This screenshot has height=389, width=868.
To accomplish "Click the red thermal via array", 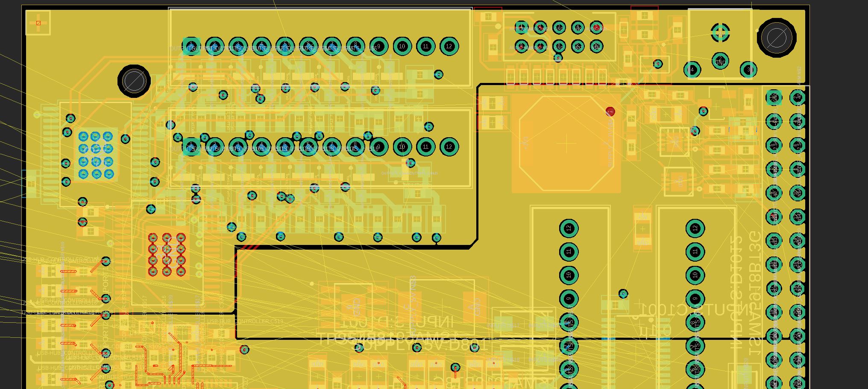I will (x=167, y=254).
